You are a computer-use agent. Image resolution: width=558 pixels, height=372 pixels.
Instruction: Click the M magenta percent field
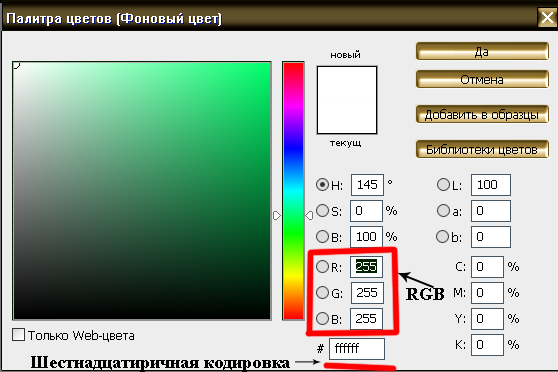487,293
